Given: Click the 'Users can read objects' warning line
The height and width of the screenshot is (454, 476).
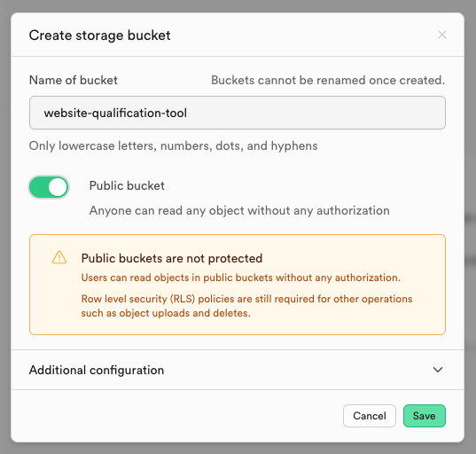Looking at the screenshot, I should [241, 278].
